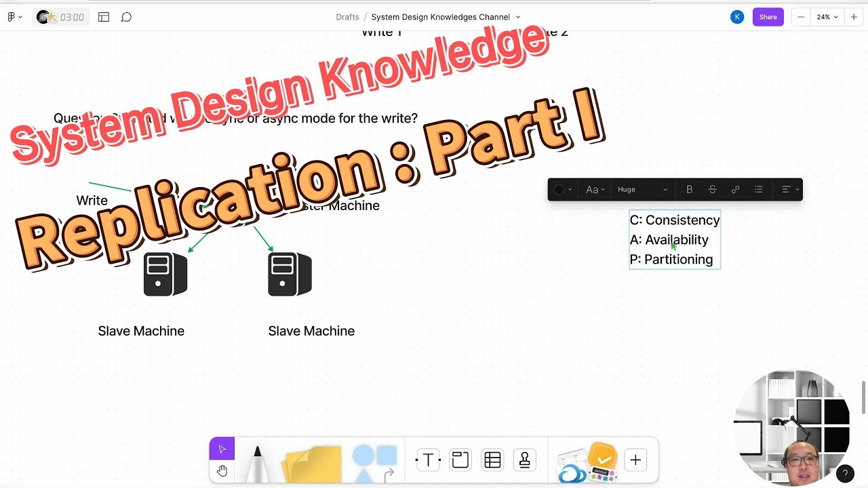This screenshot has width=868, height=488.
Task: Select the left slave server icon
Action: pos(165,274)
